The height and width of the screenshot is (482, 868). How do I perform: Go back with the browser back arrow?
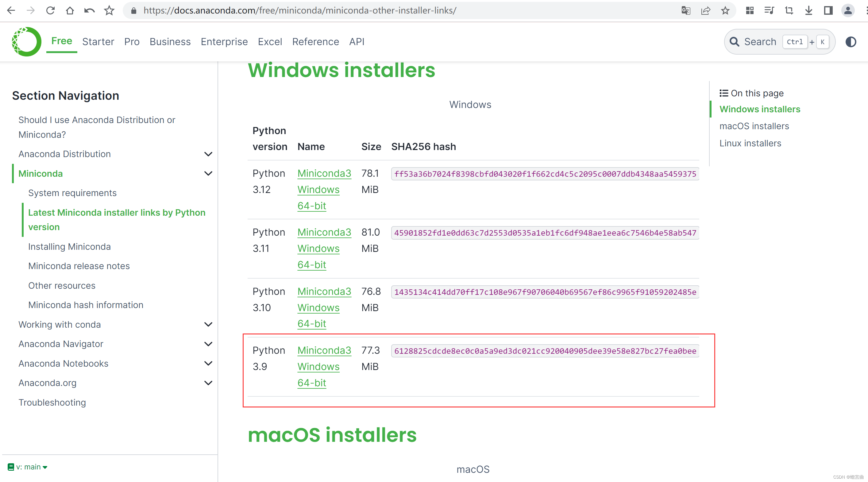click(11, 10)
